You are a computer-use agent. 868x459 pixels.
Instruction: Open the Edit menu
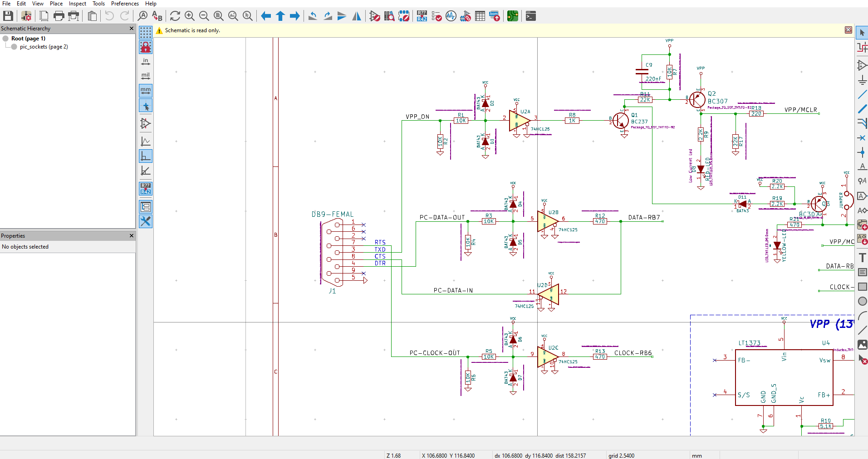pos(21,4)
